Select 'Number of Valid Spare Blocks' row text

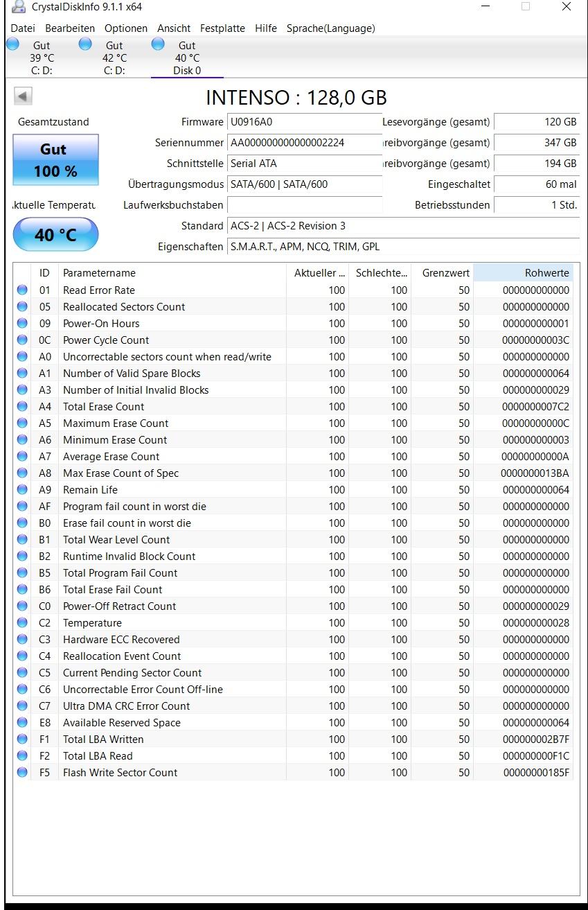point(132,374)
